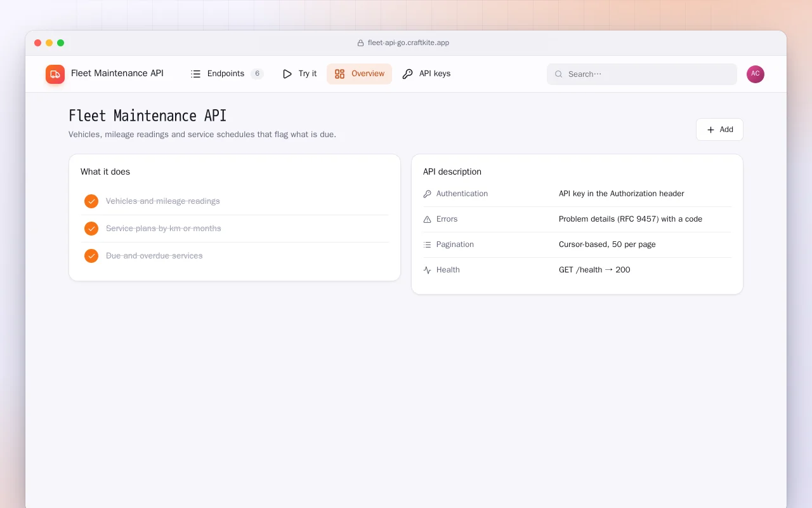Viewport: 812px width, 508px height.
Task: Uncheck Service plans by km or months
Action: pos(91,229)
